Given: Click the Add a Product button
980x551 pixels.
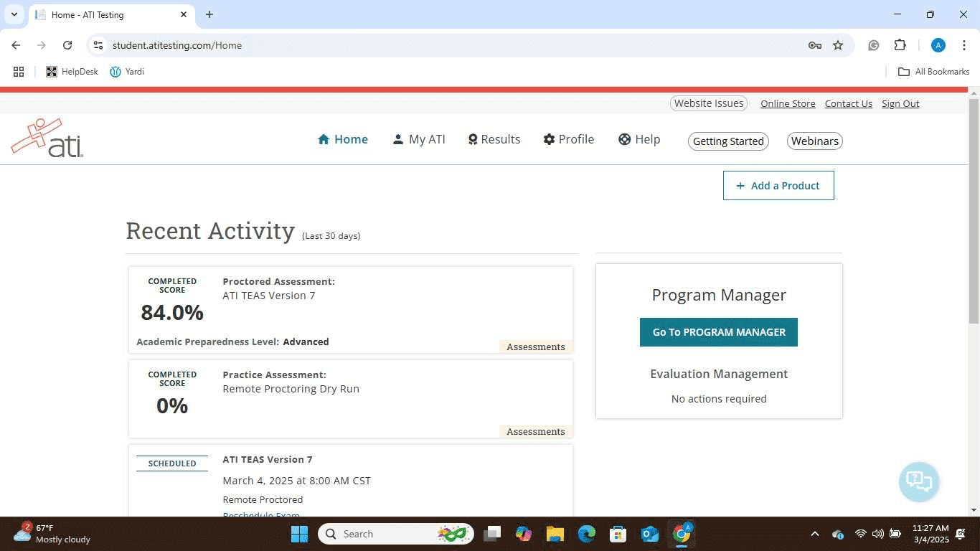Looking at the screenshot, I should tap(778, 186).
